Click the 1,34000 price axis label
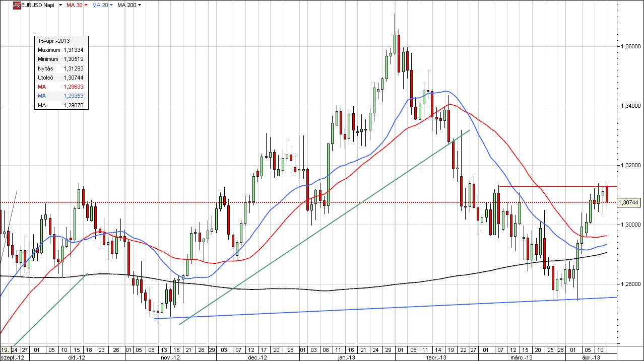 coord(631,106)
